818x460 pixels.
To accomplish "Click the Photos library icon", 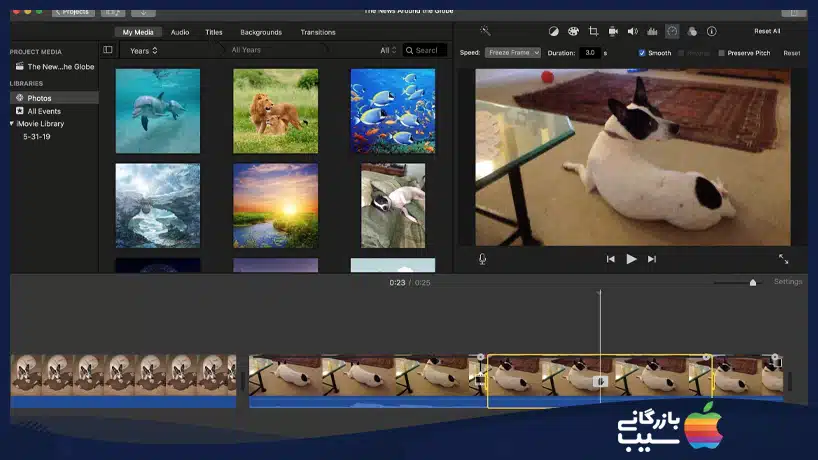I will [19, 98].
